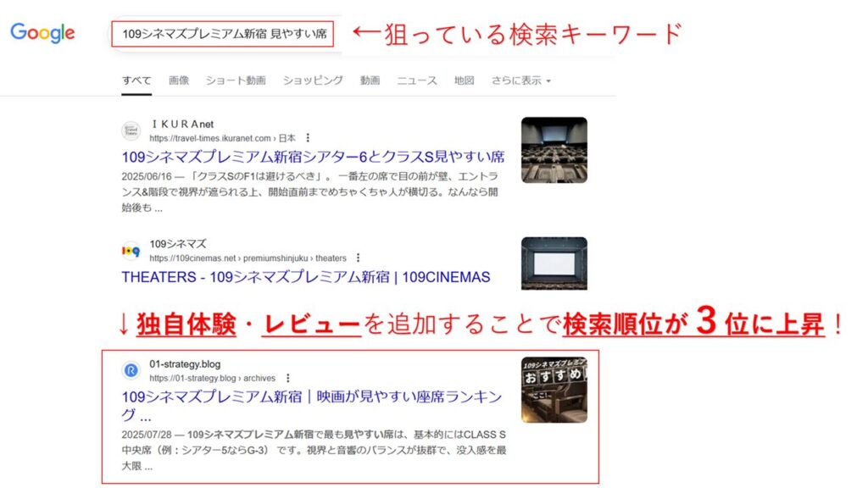This screenshot has height=488, width=868.
Task: Open the ニュース tab
Action: 417,80
